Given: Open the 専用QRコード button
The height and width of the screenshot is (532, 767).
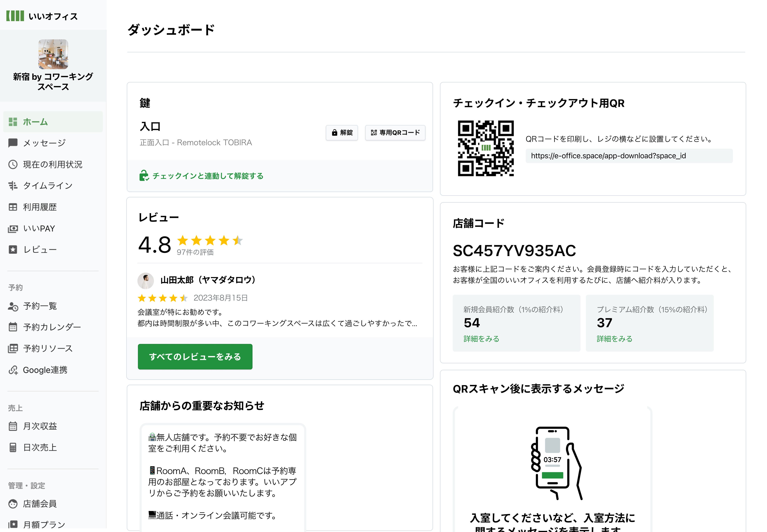Looking at the screenshot, I should tap(395, 133).
